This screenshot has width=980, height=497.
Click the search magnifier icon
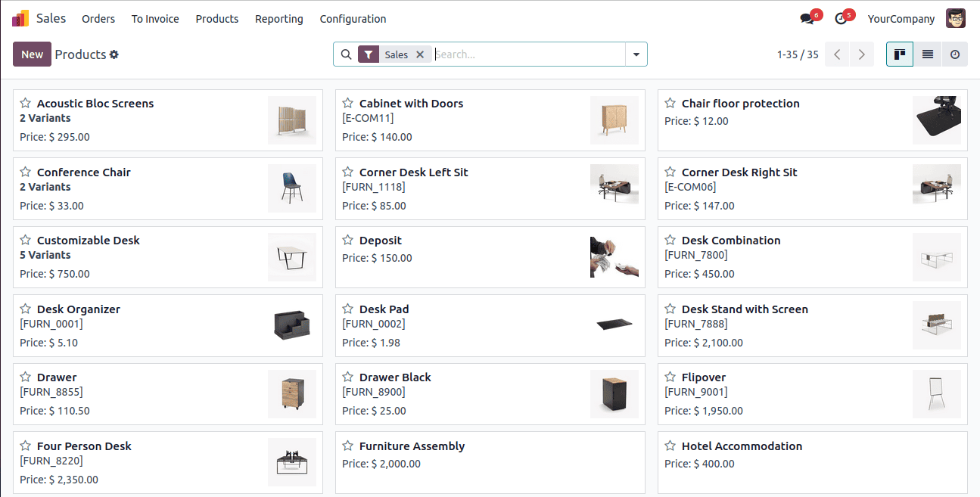click(346, 54)
